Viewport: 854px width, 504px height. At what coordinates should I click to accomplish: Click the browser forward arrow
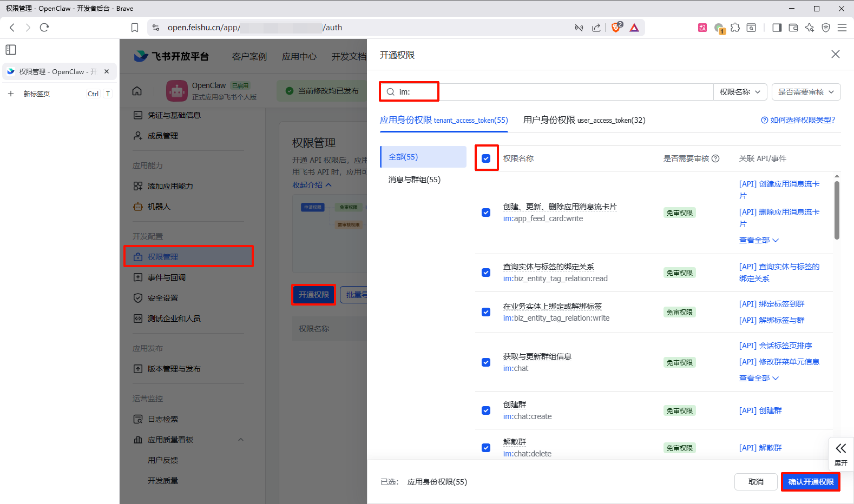pos(28,28)
